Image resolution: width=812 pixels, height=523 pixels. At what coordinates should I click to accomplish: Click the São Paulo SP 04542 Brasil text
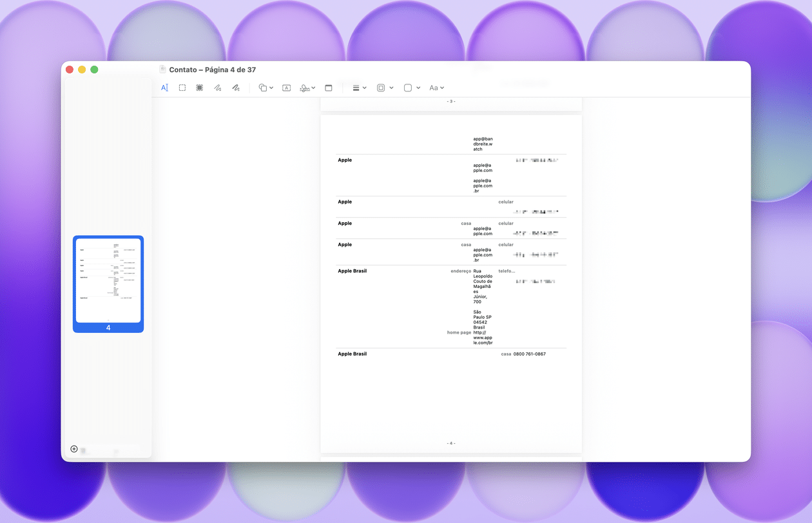482,319
